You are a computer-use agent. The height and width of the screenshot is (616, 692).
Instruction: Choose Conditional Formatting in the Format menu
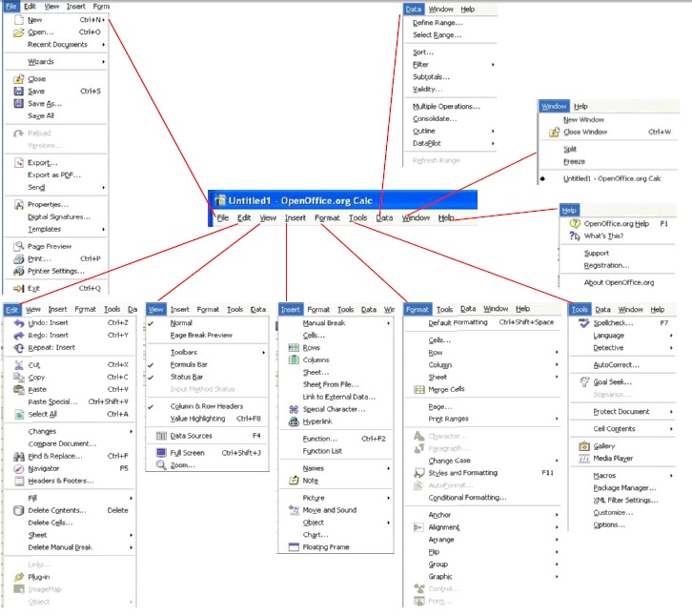pos(467,498)
